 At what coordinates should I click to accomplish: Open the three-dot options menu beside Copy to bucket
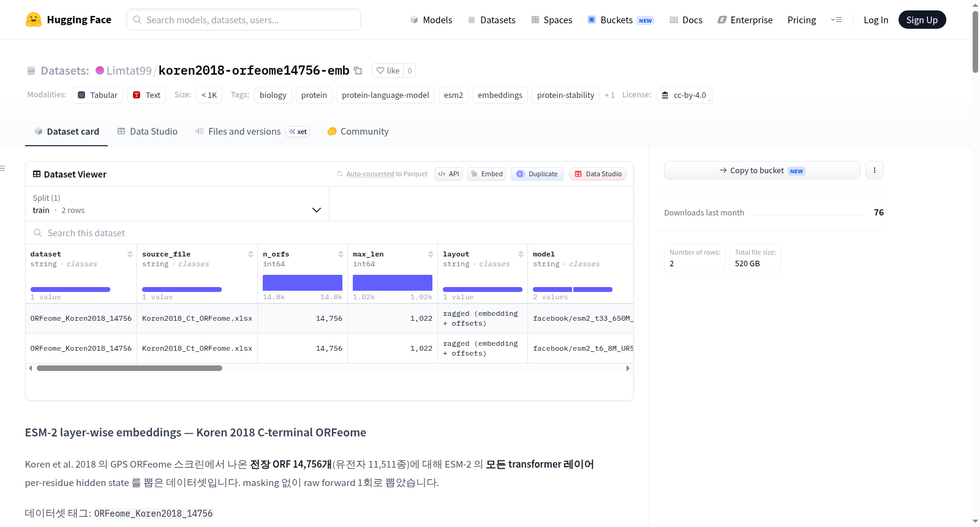coord(875,170)
